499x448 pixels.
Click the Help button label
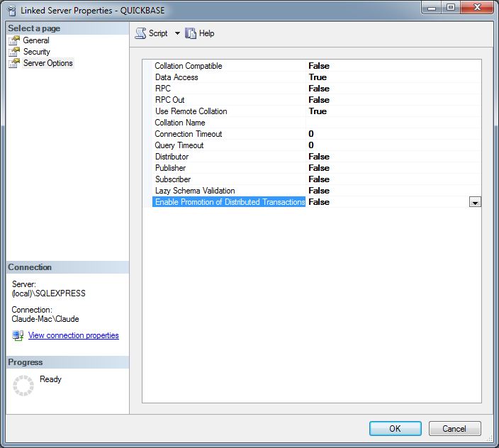click(x=206, y=33)
